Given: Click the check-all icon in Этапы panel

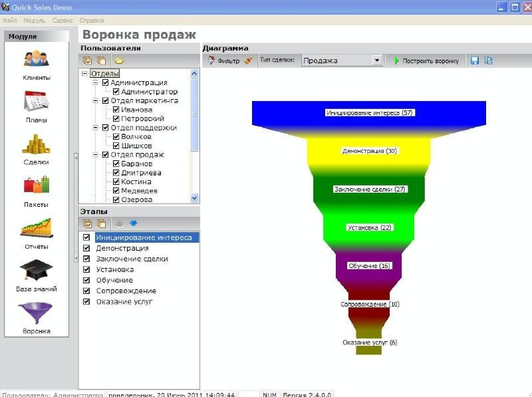Looking at the screenshot, I should point(88,223).
